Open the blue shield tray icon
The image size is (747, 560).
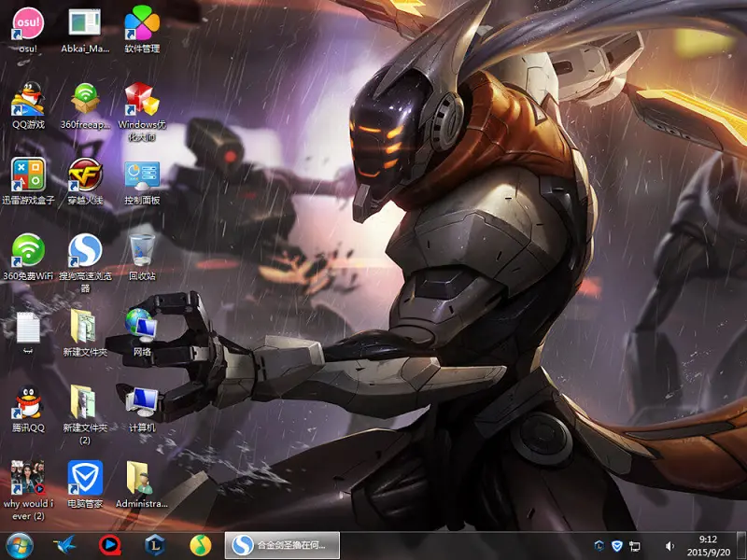pos(617,546)
